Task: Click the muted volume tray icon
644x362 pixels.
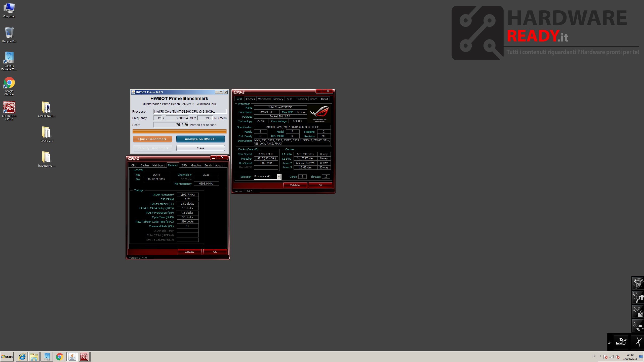Action: (617, 357)
